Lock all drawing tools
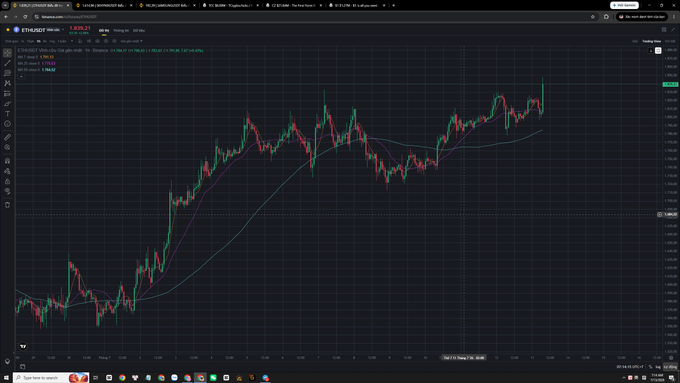 pyautogui.click(x=7, y=181)
